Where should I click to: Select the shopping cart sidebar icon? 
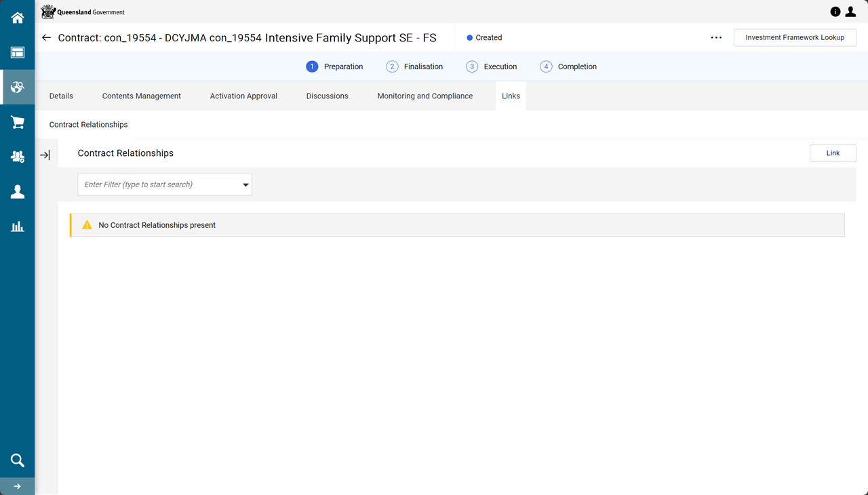point(18,122)
